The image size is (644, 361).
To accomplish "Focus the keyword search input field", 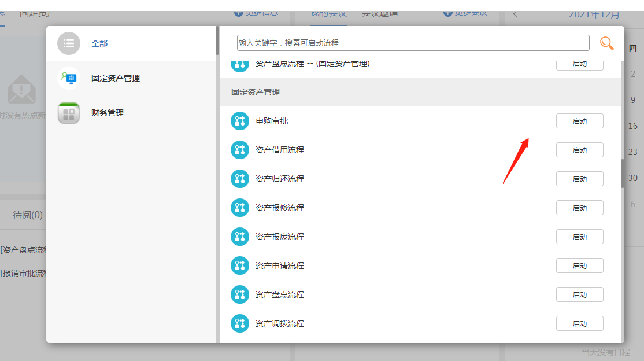I will pyautogui.click(x=413, y=43).
